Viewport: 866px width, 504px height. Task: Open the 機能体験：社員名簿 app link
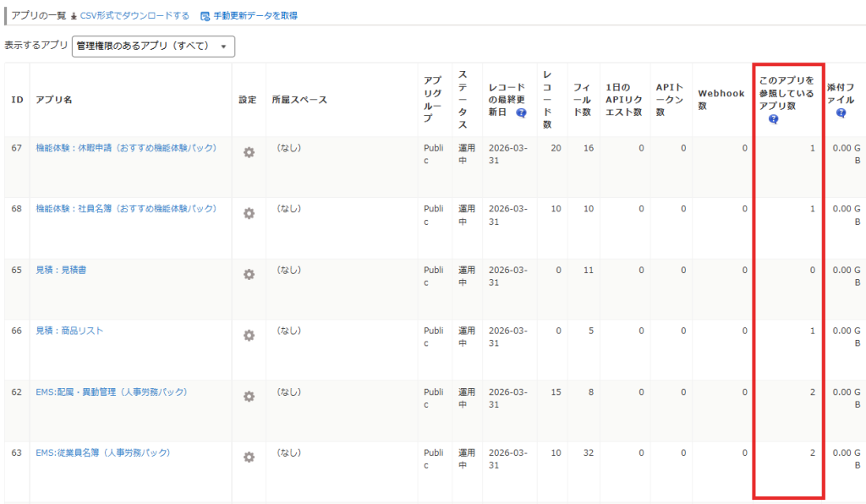pyautogui.click(x=126, y=209)
